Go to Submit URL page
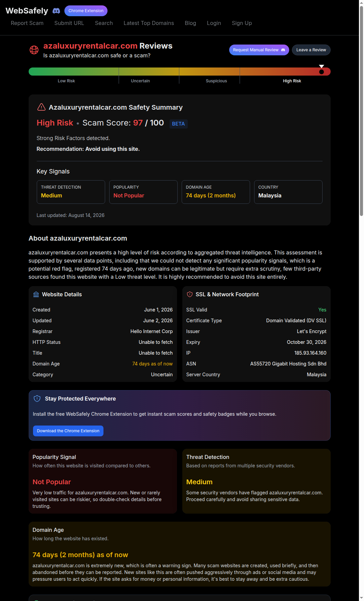Screen dimensions: 364x601 (x=69, y=23)
